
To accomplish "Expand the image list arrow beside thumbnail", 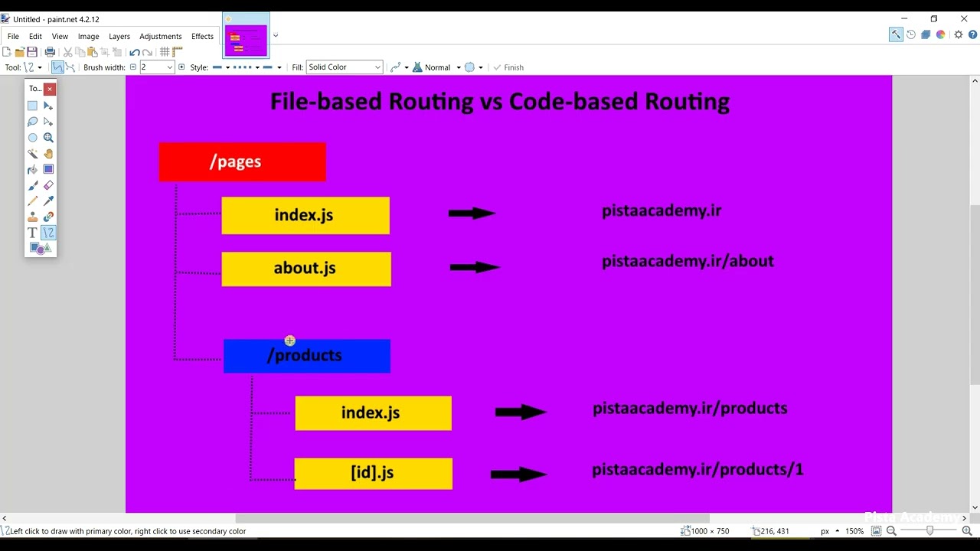I will point(276,35).
